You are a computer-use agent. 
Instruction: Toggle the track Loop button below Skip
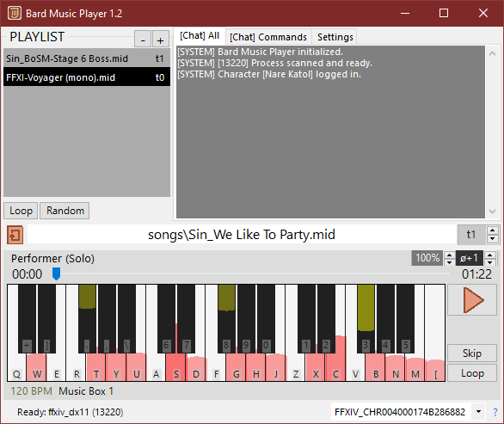(x=472, y=373)
